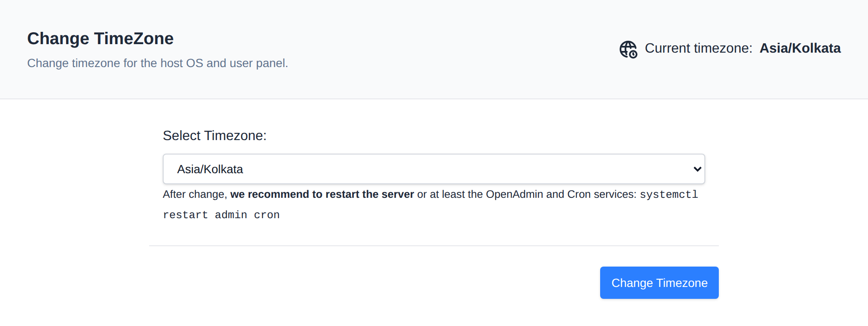
Task: Click "or at least the" phrase in help text
Action: (x=450, y=194)
